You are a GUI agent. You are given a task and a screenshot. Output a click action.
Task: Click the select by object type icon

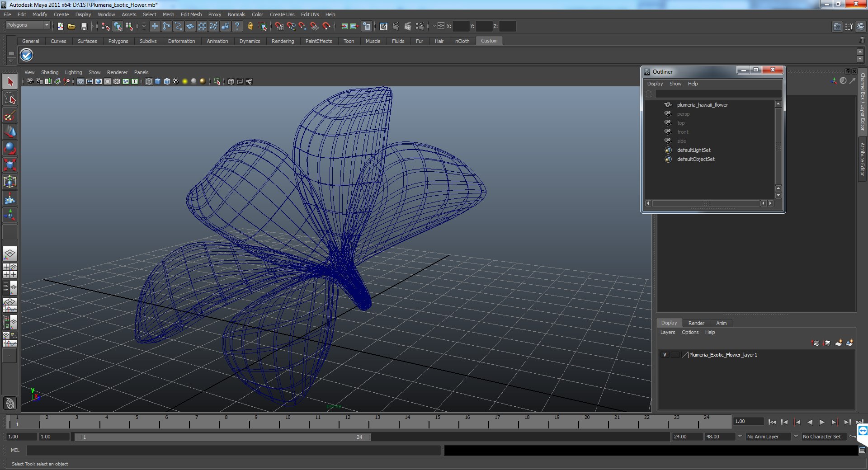pos(118,26)
